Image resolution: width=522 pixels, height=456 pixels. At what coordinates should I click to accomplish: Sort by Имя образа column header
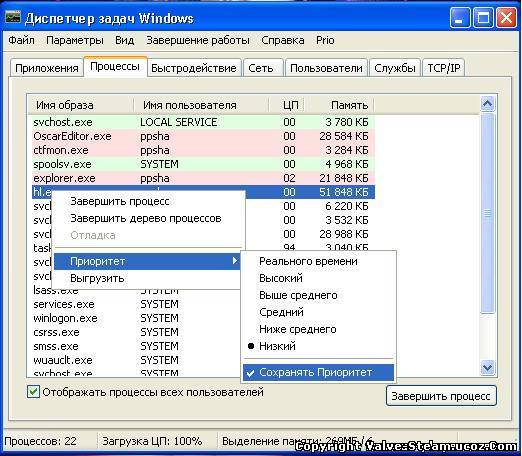tap(81, 105)
